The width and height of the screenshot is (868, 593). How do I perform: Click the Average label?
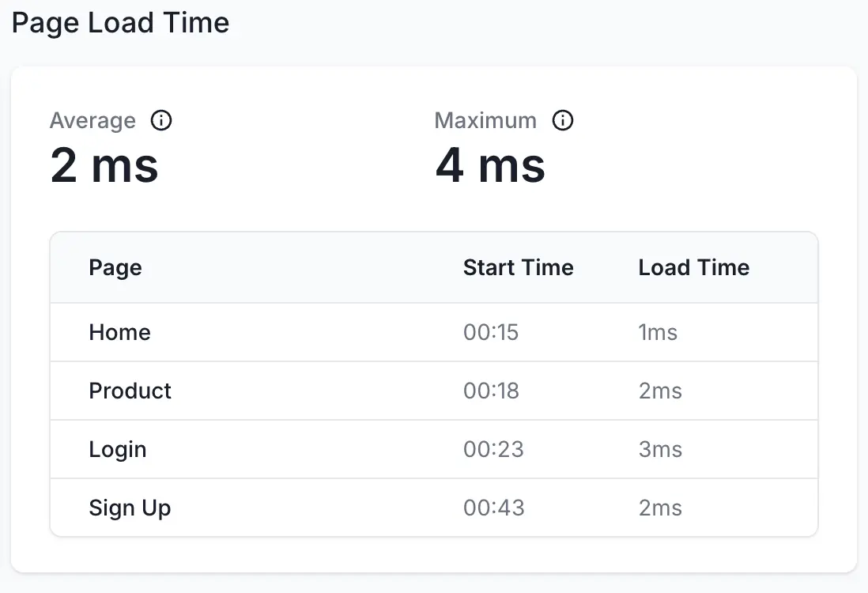coord(93,121)
